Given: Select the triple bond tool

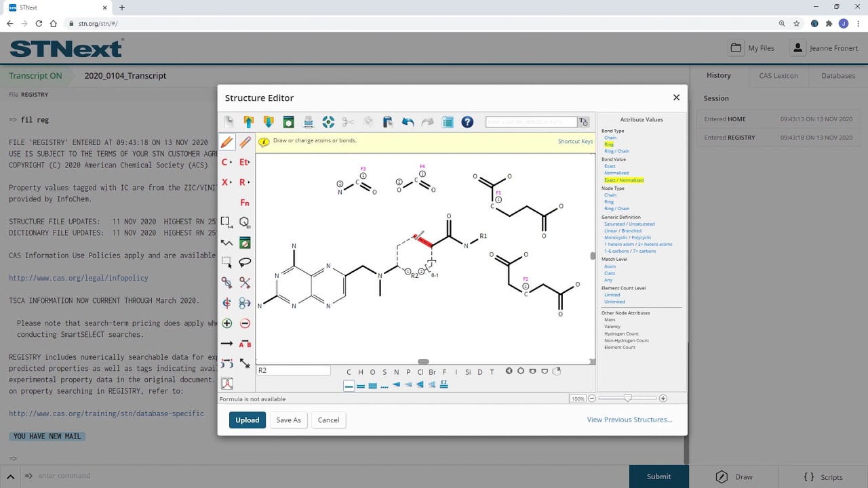Looking at the screenshot, I should [372, 386].
